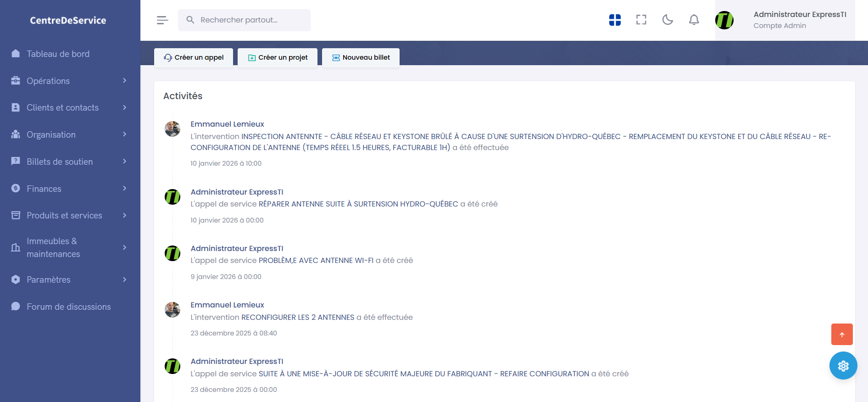Screen dimensions: 868x402
Task: Click the Nouveau billet button
Action: click(x=361, y=57)
